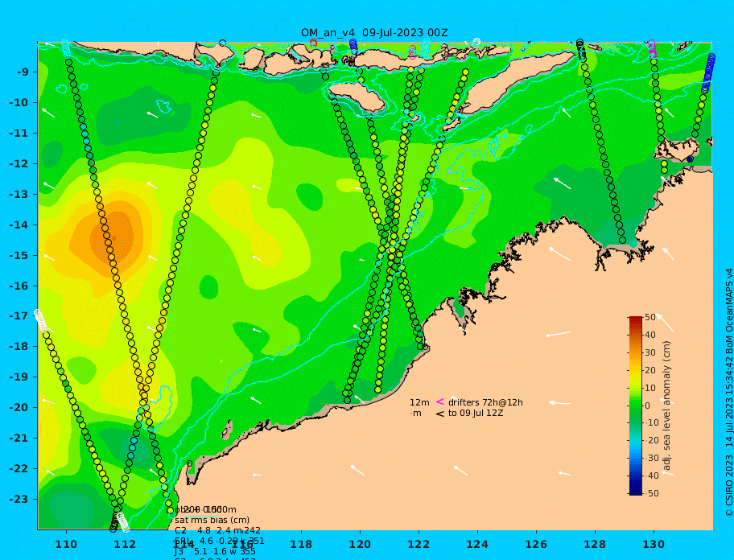Click longitude axis label '130'
Viewport: 734px width, 560px height.
click(654, 544)
